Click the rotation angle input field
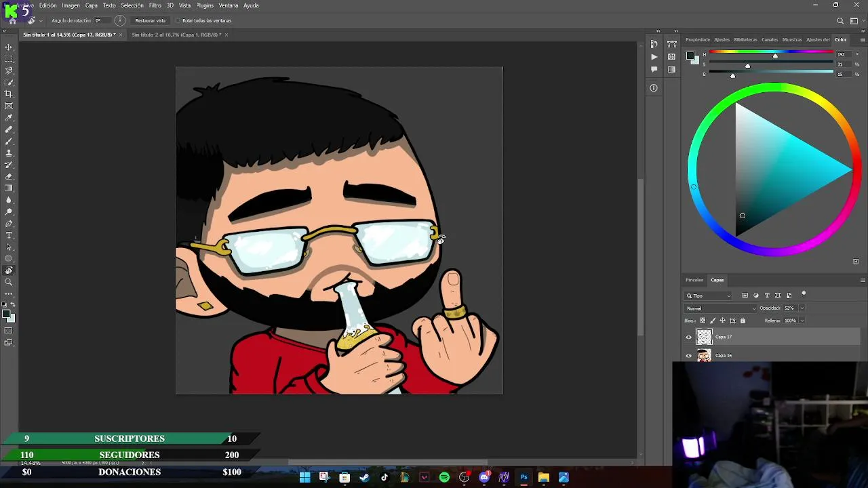The image size is (868, 488). 102,20
